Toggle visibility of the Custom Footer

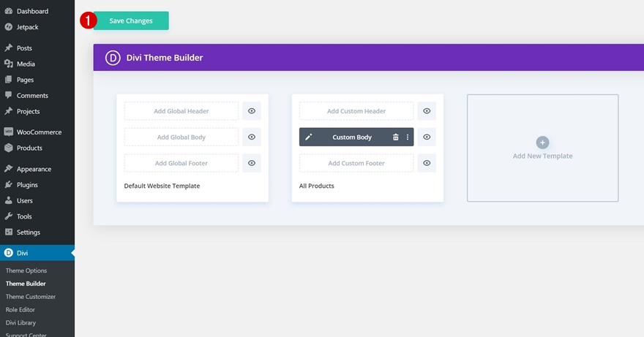[427, 163]
